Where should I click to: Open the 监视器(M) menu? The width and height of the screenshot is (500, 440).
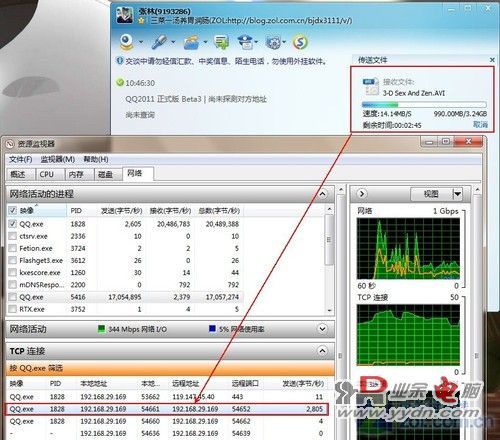(x=58, y=159)
